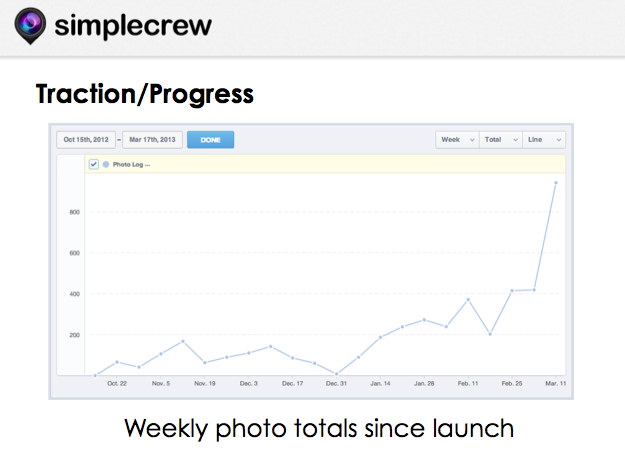Click the simplecrew camera pin logo
The width and height of the screenshot is (625, 468).
30,26
